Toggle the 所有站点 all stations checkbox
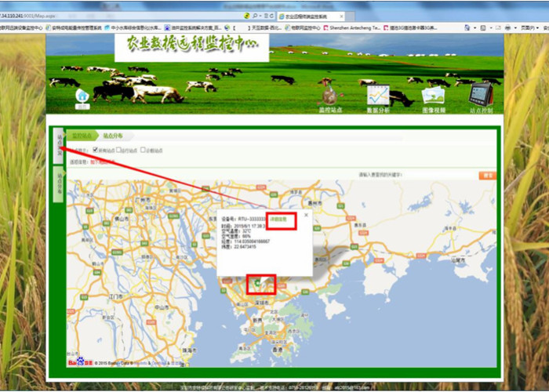The image size is (549, 392). point(95,150)
